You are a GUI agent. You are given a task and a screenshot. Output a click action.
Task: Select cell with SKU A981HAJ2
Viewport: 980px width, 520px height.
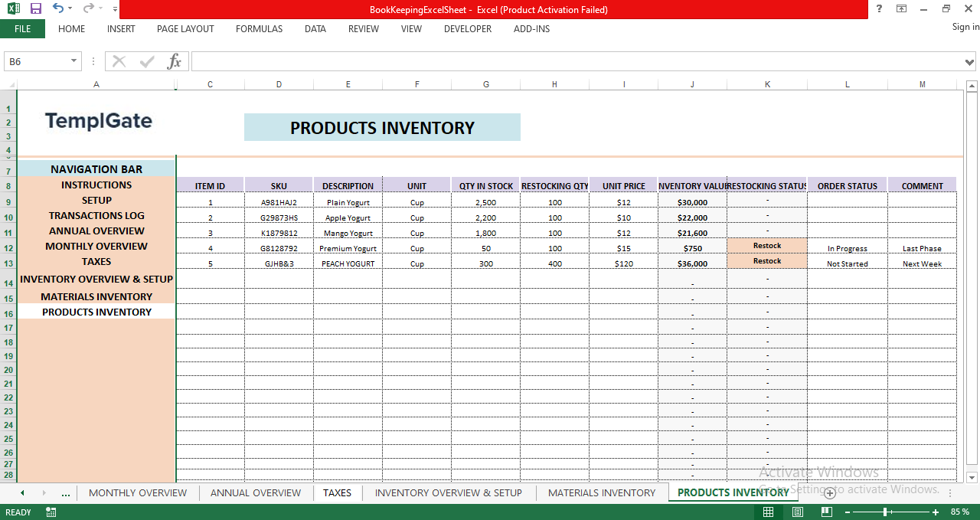coord(279,202)
